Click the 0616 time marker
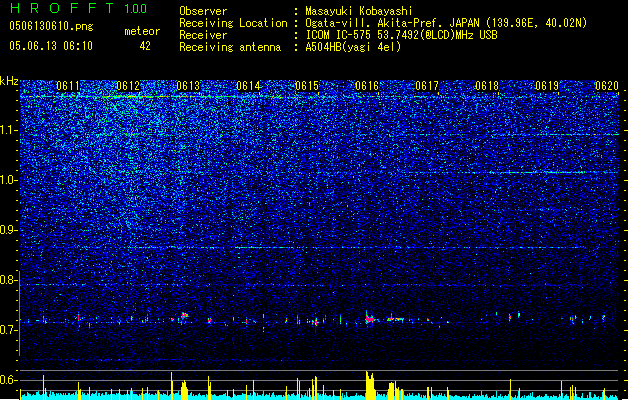629x400 pixels. point(367,86)
